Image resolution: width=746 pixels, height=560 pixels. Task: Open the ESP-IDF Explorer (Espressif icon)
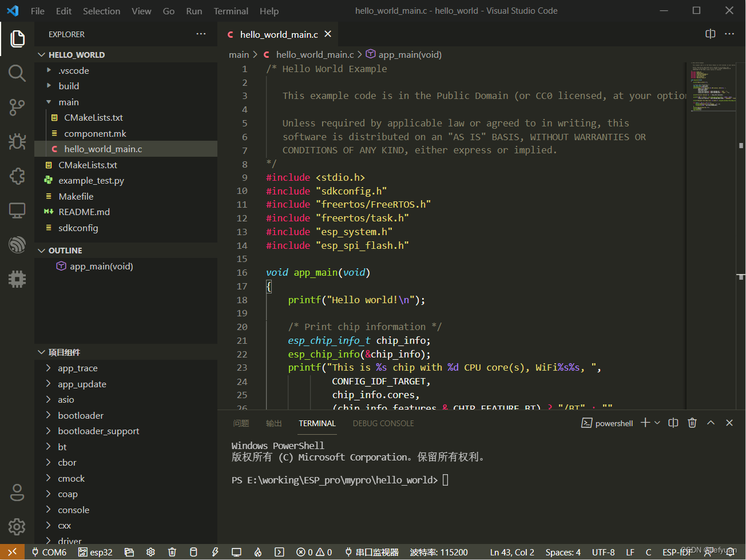tap(17, 244)
